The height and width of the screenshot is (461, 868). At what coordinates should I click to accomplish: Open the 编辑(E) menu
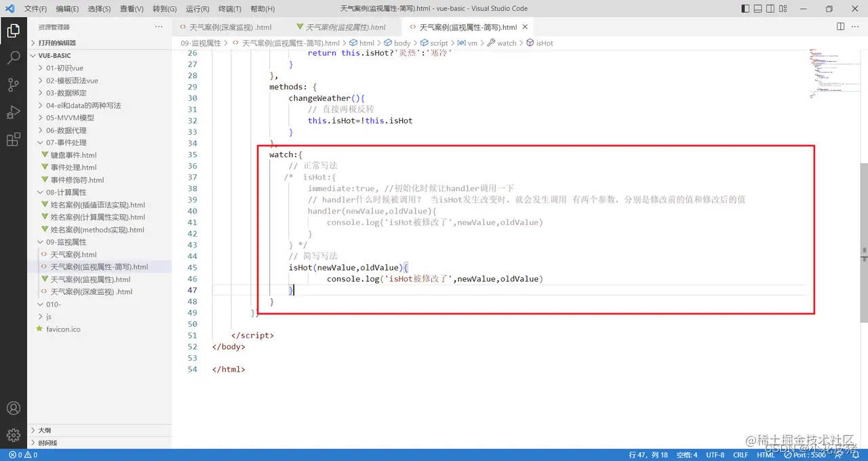tap(67, 9)
